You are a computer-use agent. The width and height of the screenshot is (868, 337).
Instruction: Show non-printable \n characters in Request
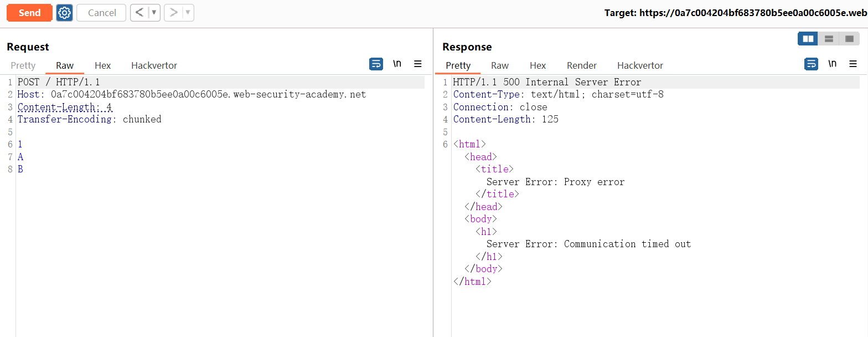[x=397, y=64]
